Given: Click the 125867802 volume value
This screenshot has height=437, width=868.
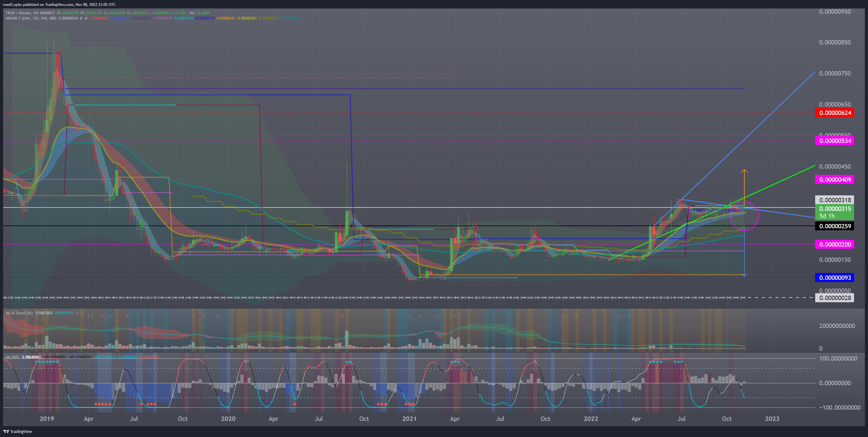Looking at the screenshot, I should [44, 313].
